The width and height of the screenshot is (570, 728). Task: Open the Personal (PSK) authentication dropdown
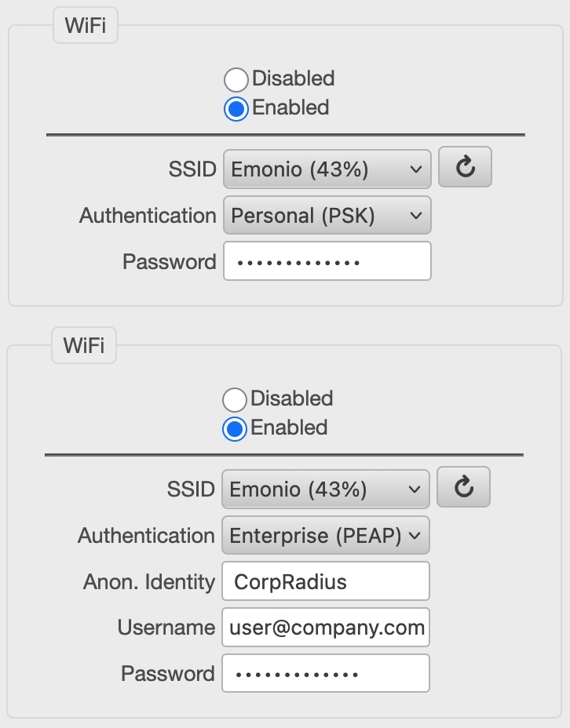[327, 215]
